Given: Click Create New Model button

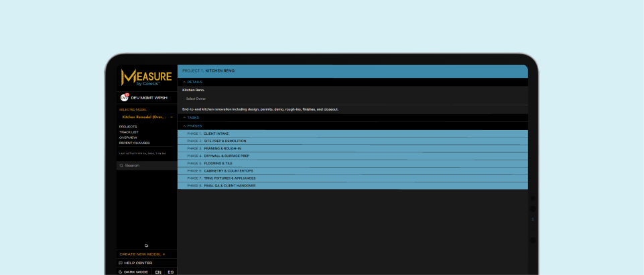Looking at the screenshot, I should (142, 254).
